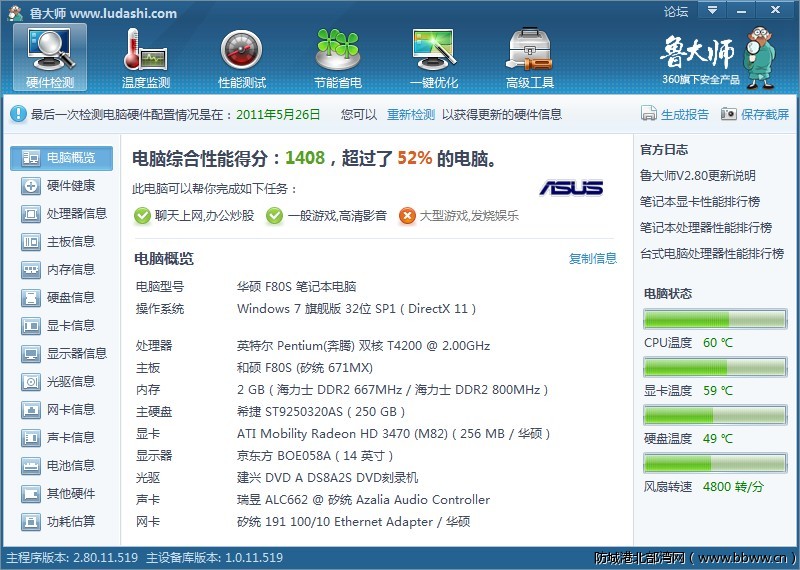Open 一键优化 one-click optimize icon
Screen dimensions: 800x570
[434, 57]
